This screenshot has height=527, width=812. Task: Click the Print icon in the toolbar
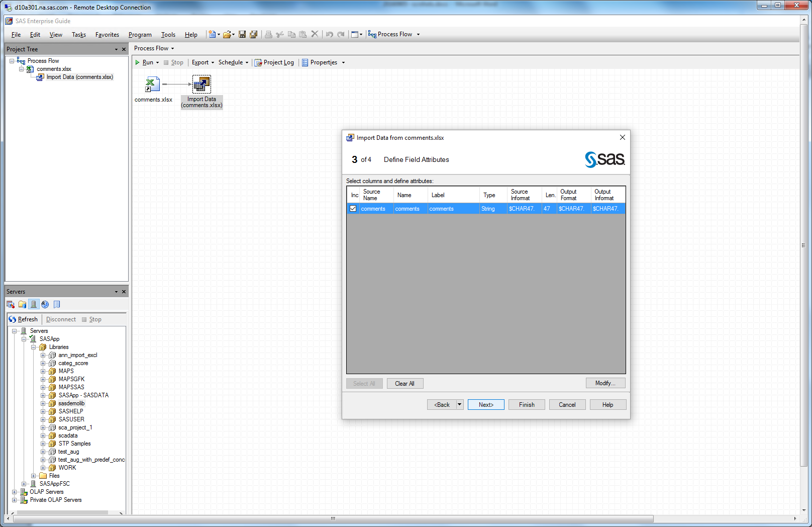click(x=268, y=34)
